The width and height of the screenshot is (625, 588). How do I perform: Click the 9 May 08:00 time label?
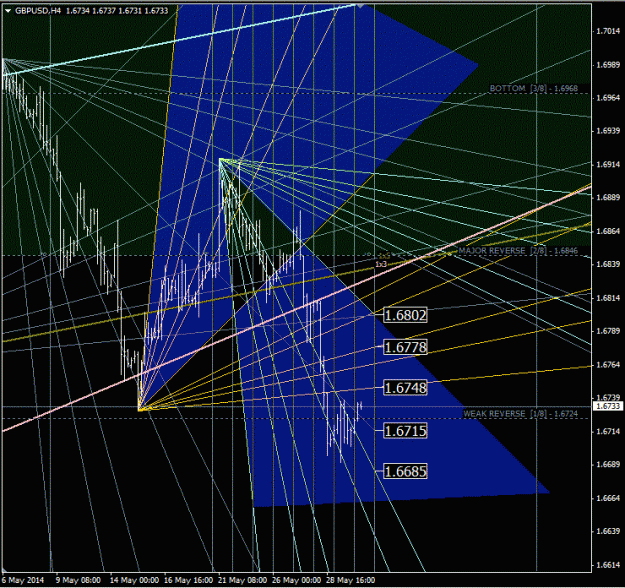click(78, 580)
